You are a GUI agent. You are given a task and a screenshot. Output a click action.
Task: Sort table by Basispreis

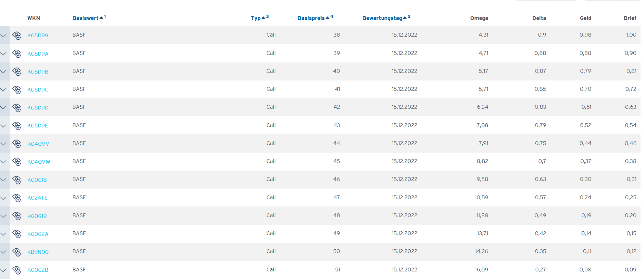pyautogui.click(x=311, y=18)
